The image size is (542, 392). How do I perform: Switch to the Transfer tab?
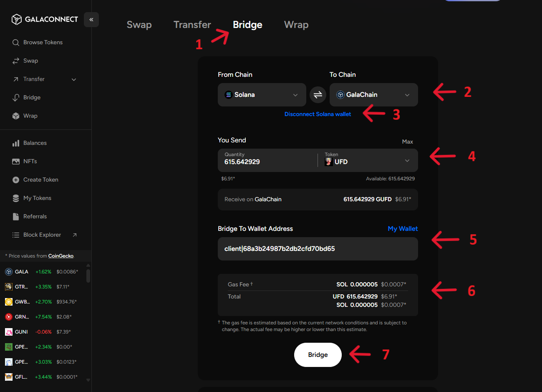tap(192, 25)
